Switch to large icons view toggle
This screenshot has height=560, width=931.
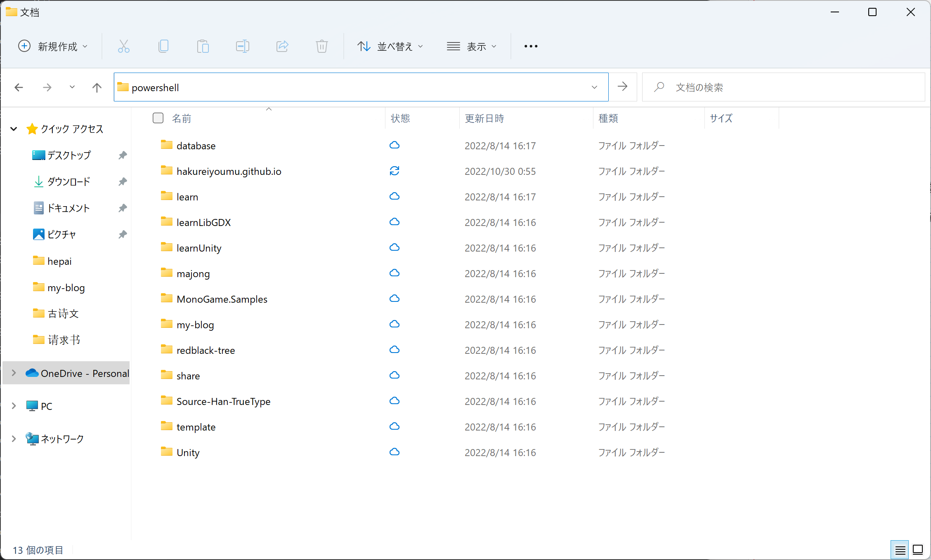pyautogui.click(x=918, y=550)
